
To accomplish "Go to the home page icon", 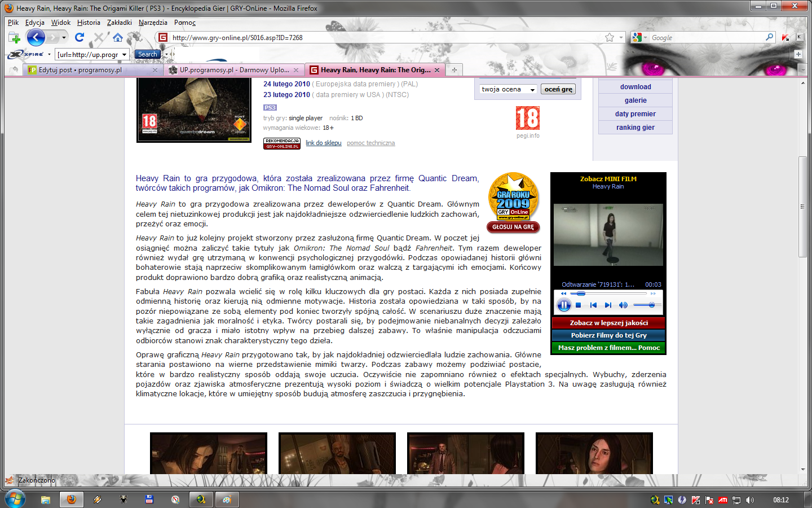I will 118,37.
